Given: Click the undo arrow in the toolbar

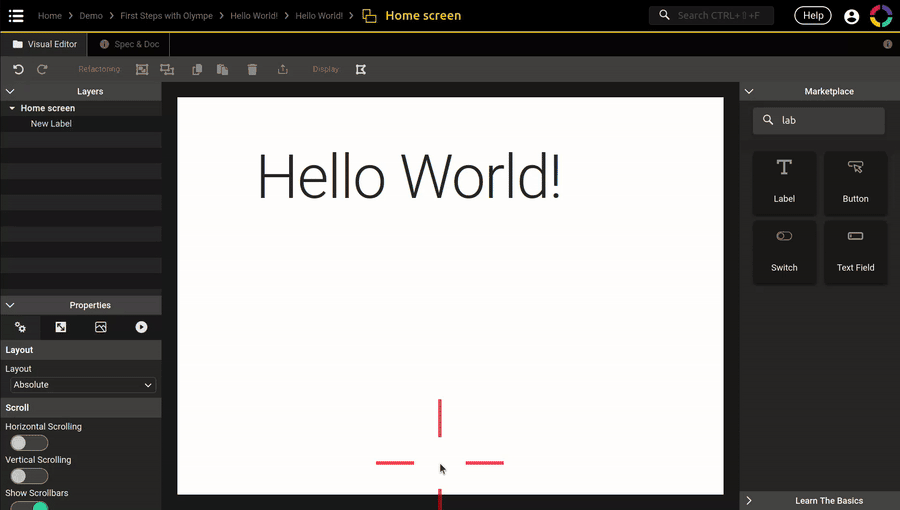Looking at the screenshot, I should tap(18, 69).
